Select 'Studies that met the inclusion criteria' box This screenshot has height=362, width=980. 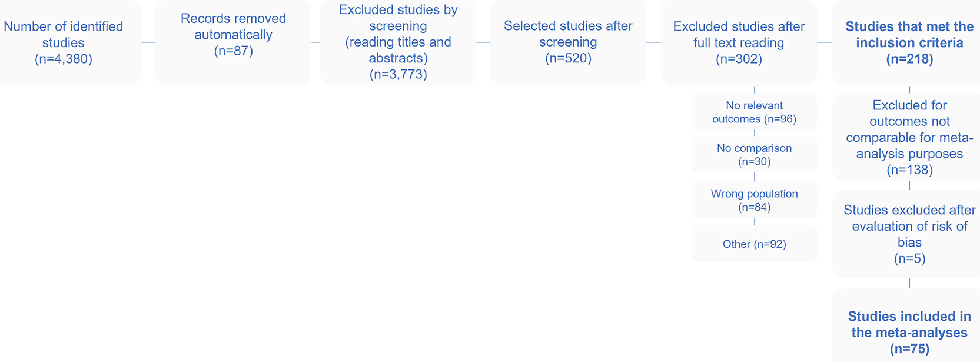click(x=909, y=42)
